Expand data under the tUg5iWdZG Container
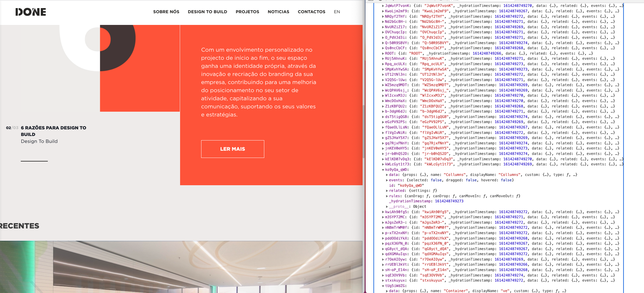The image size is (644, 293). tap(388, 291)
